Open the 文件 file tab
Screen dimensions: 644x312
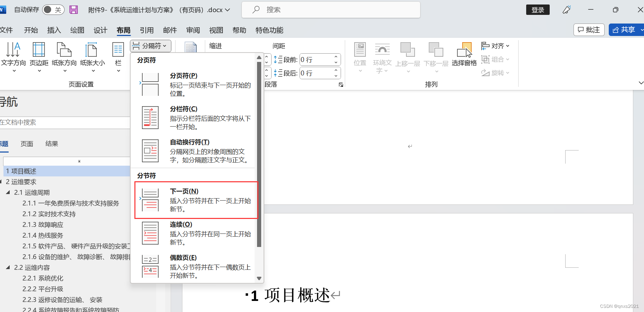tap(6, 30)
